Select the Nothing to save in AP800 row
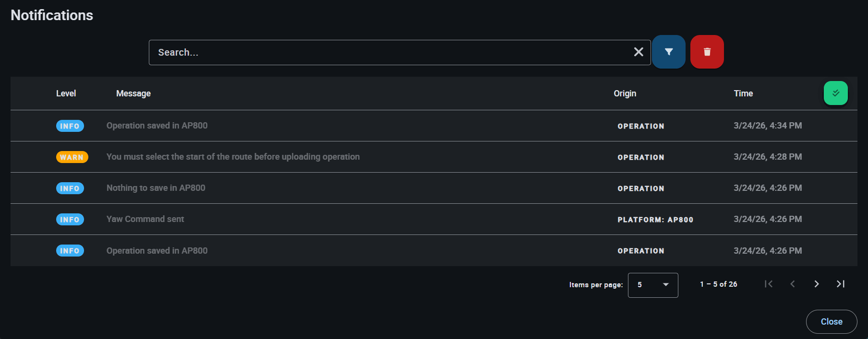 pyautogui.click(x=156, y=188)
